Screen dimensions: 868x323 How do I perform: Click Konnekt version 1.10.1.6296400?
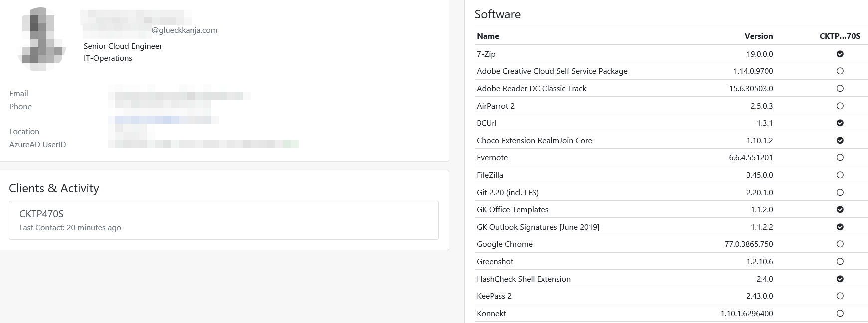(747, 313)
